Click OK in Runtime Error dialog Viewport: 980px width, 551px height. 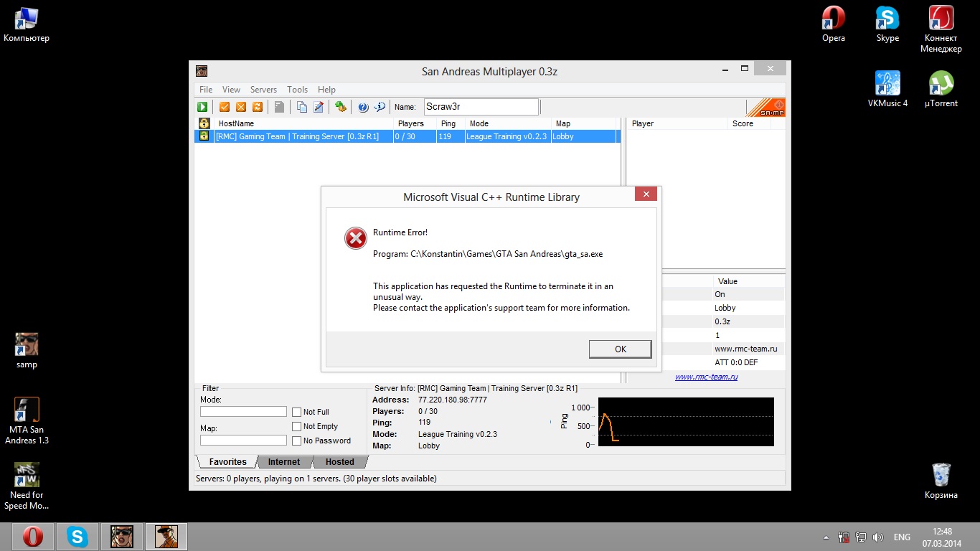[x=621, y=349]
